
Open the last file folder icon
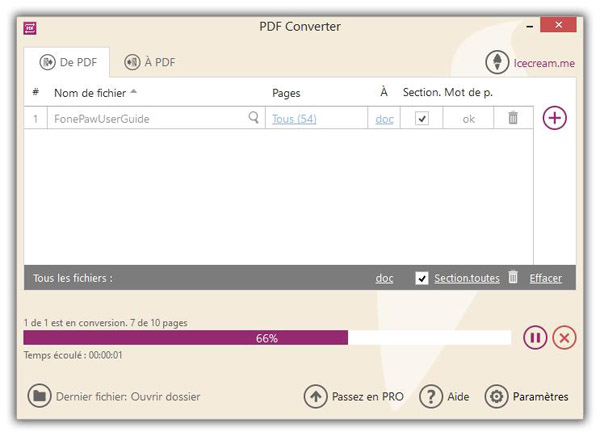[39, 396]
